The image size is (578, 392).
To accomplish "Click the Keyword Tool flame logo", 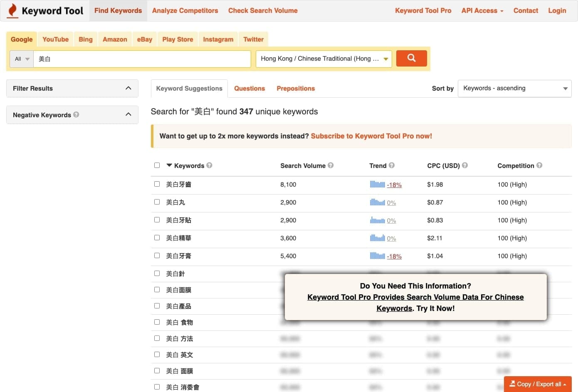I will pos(13,10).
